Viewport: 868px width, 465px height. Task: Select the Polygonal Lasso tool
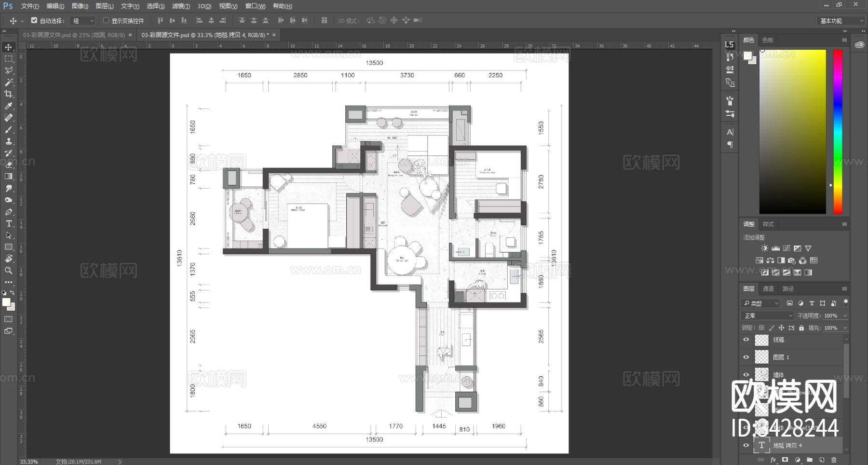(x=9, y=70)
